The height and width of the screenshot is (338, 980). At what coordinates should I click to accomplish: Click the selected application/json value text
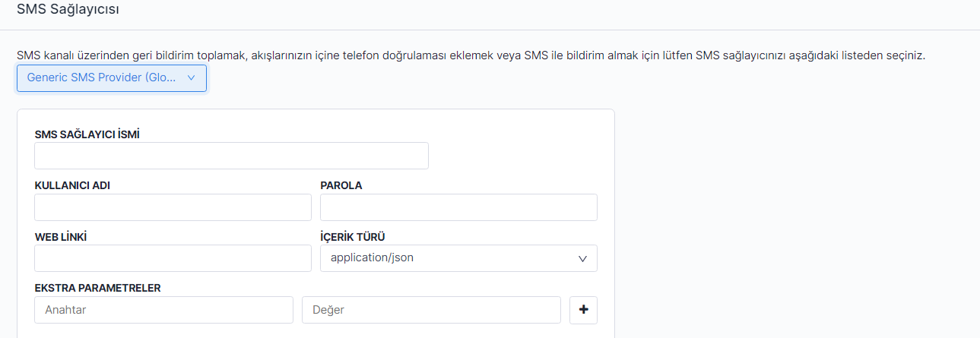[372, 257]
